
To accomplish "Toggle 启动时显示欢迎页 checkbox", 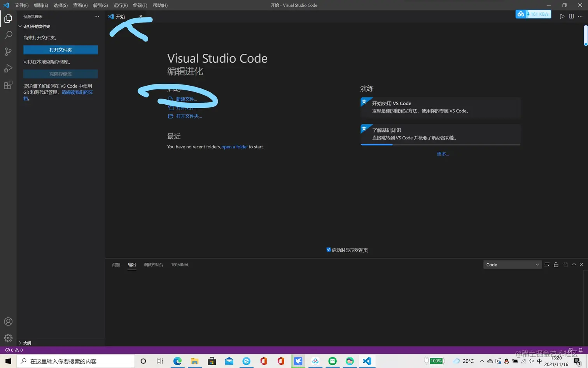I will [x=329, y=250].
